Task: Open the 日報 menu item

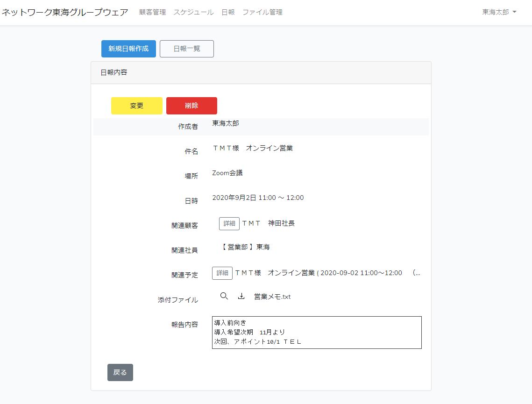Action: click(x=228, y=12)
